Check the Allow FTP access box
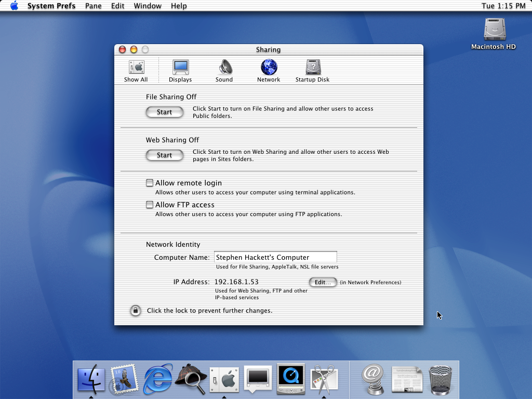The width and height of the screenshot is (532, 399). click(x=150, y=205)
